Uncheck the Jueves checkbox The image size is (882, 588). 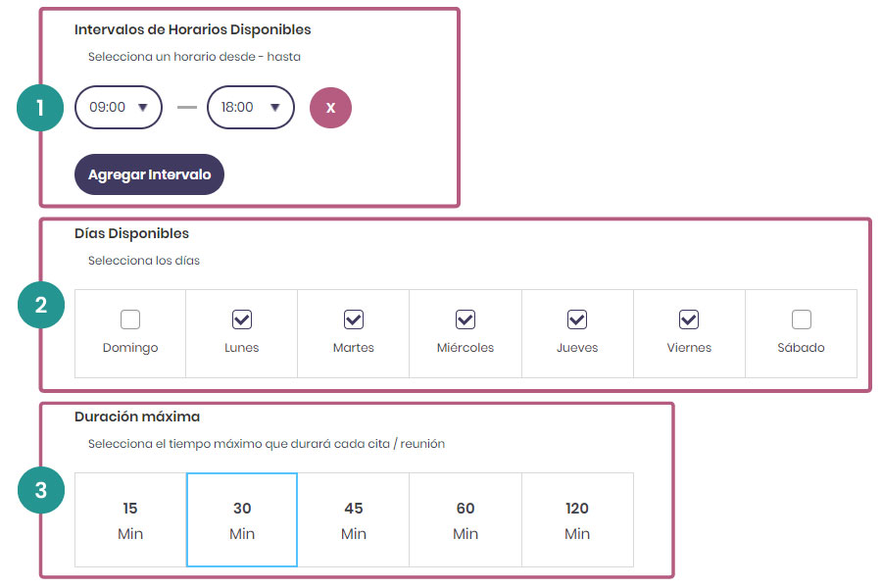coord(577,319)
